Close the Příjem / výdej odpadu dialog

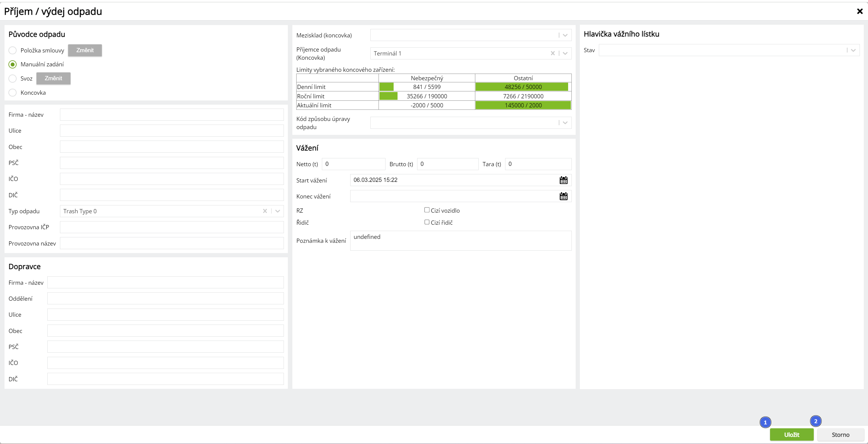point(860,11)
